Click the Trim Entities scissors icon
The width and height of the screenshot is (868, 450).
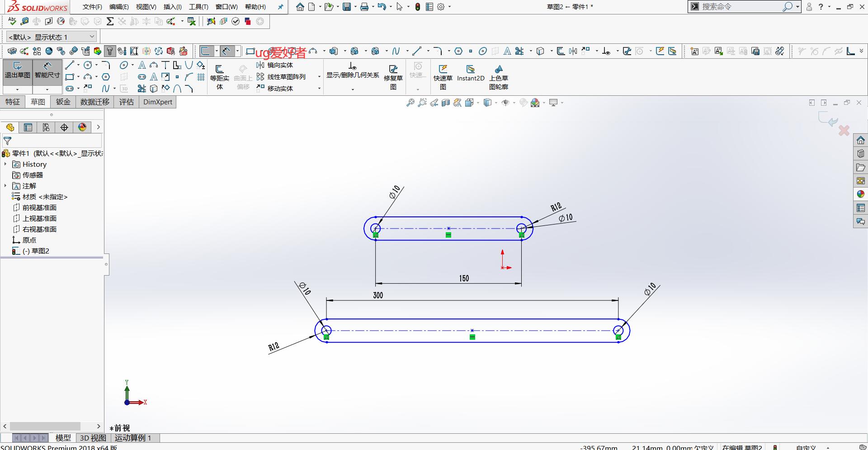pos(142,89)
